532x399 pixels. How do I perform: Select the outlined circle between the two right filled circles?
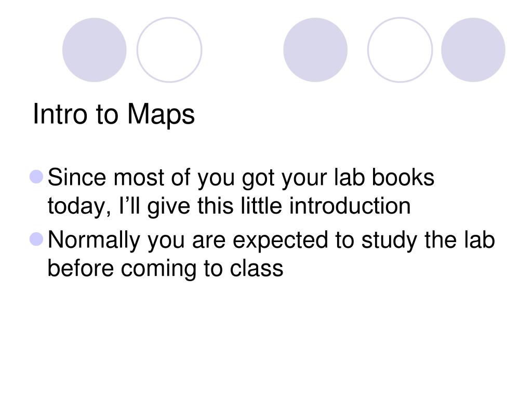(400, 50)
